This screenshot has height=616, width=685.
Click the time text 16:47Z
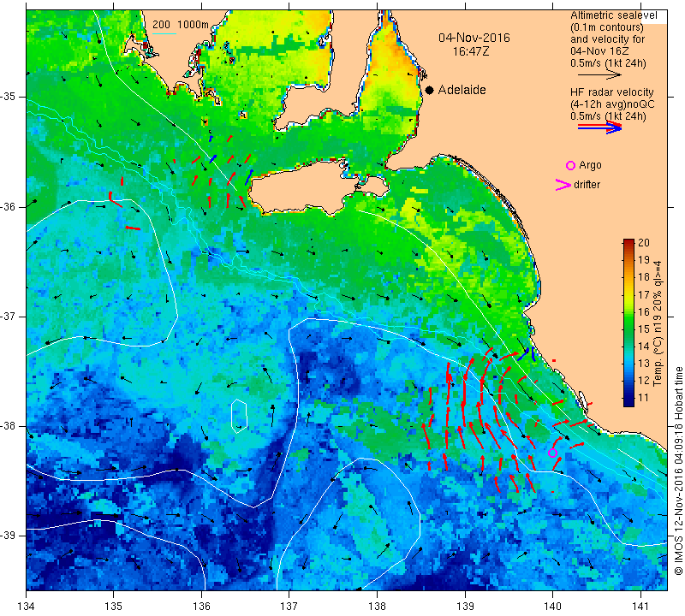point(470,51)
